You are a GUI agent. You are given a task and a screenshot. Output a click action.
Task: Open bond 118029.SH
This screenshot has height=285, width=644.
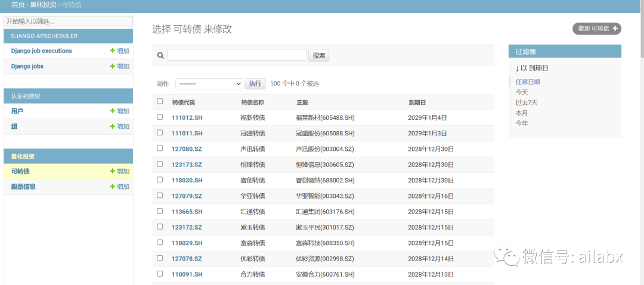[x=187, y=243]
